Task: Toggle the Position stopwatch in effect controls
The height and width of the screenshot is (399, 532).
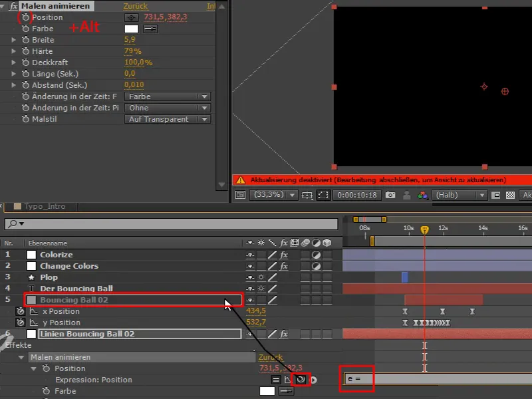Action: [25, 17]
